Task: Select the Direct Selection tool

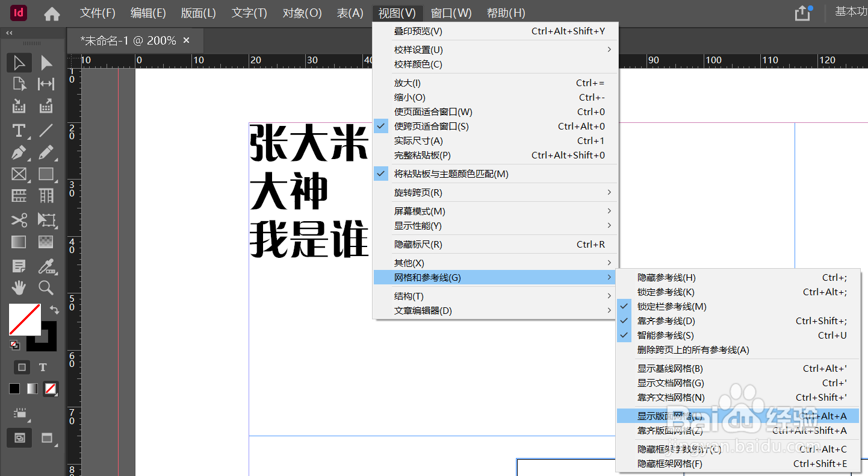Action: 46,63
